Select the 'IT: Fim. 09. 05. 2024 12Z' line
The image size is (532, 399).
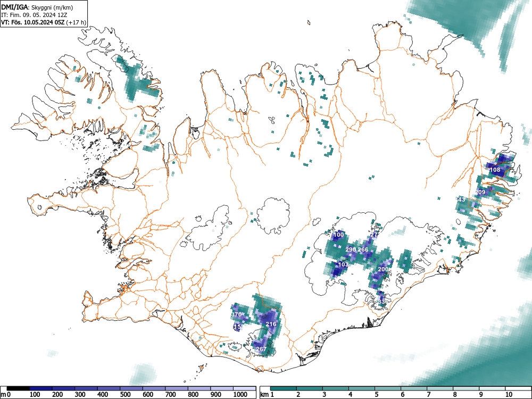(34, 15)
